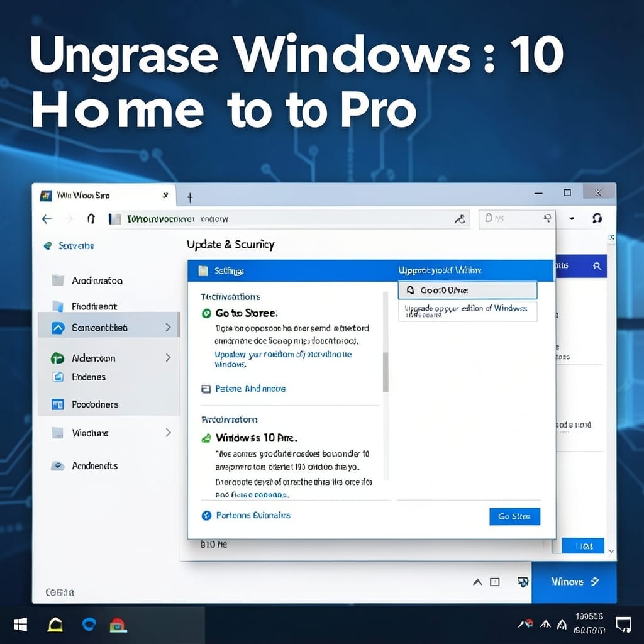Click the blue 'Winovs' button
Screen dimensions: 644x644
point(574,582)
